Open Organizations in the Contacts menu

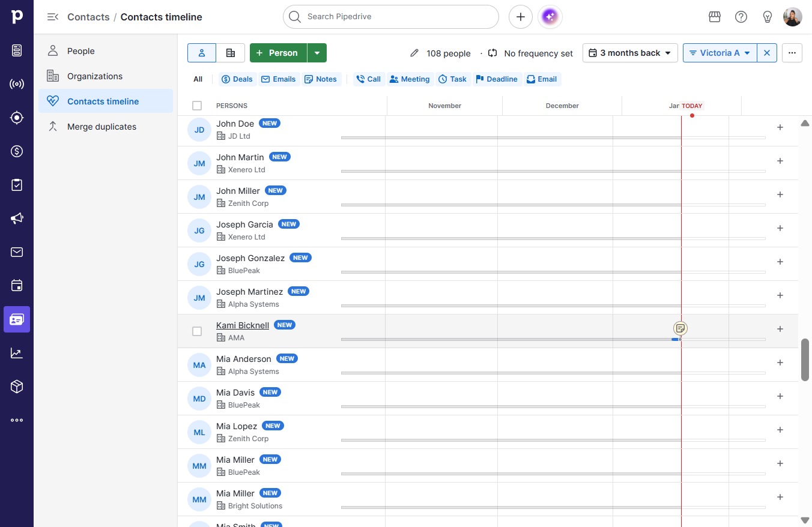tap(106, 76)
